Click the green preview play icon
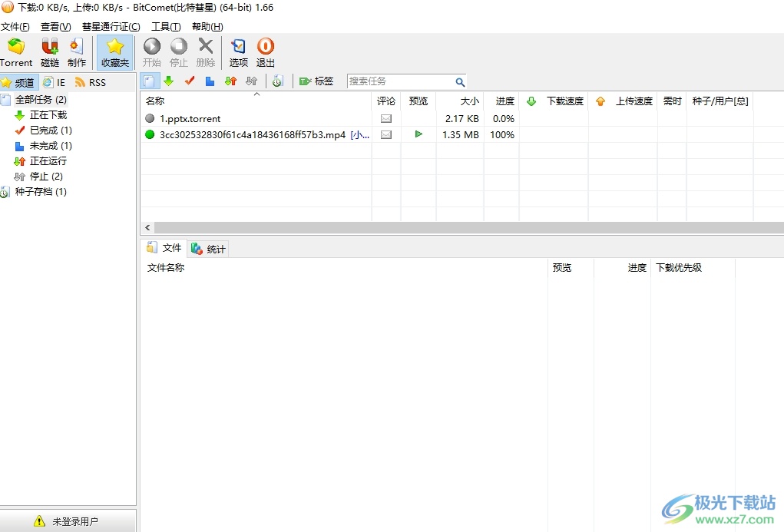This screenshot has width=784, height=532. click(419, 134)
